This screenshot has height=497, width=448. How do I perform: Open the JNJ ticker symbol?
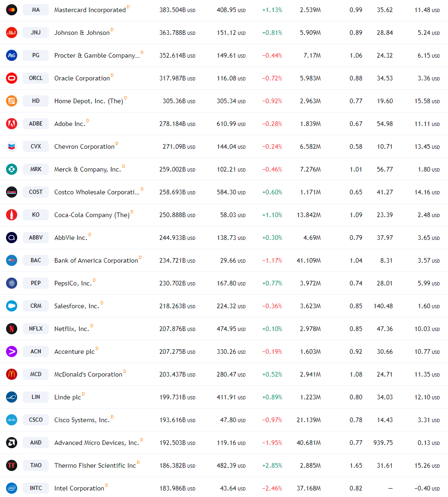pos(36,33)
